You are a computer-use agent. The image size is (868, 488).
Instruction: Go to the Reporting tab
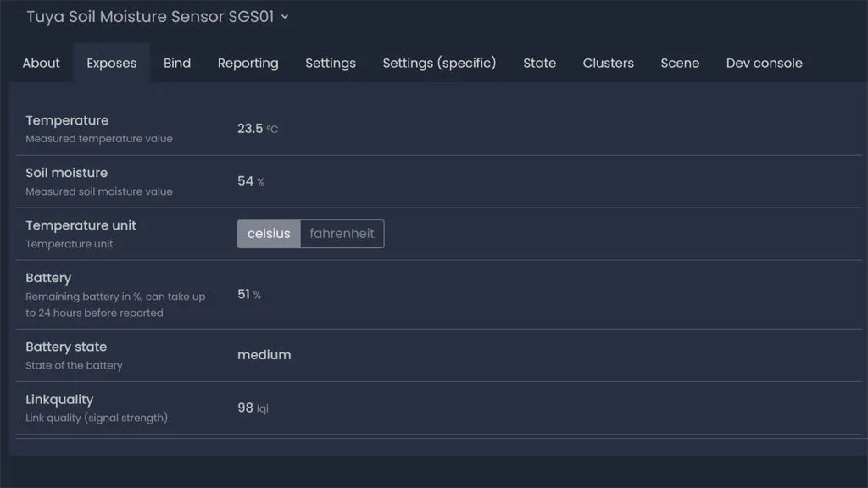tap(248, 63)
